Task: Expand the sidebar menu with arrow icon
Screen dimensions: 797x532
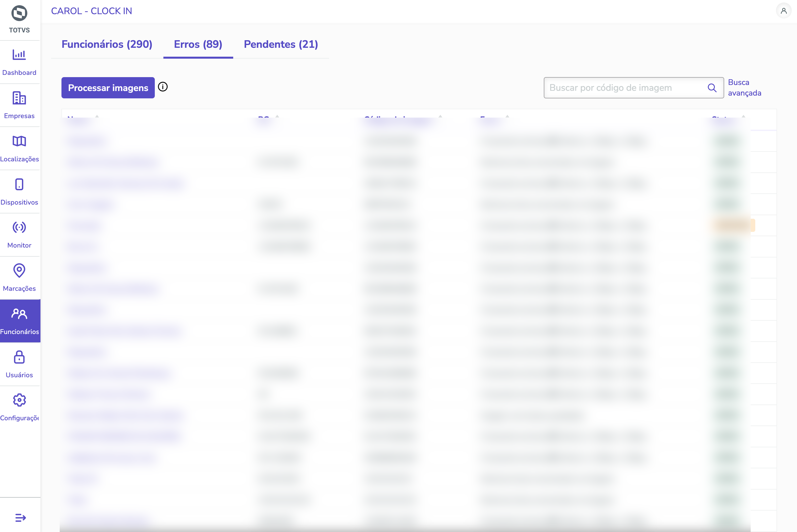Action: (20, 517)
